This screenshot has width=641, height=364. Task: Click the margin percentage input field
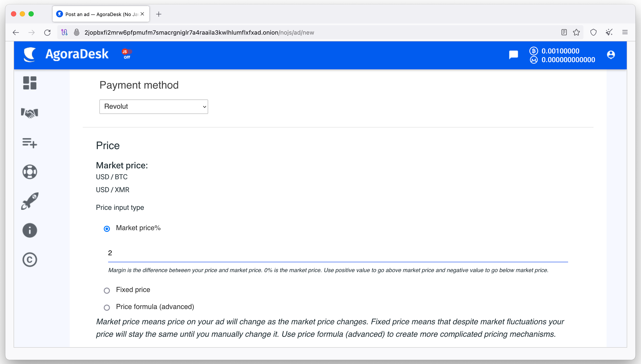click(x=338, y=253)
